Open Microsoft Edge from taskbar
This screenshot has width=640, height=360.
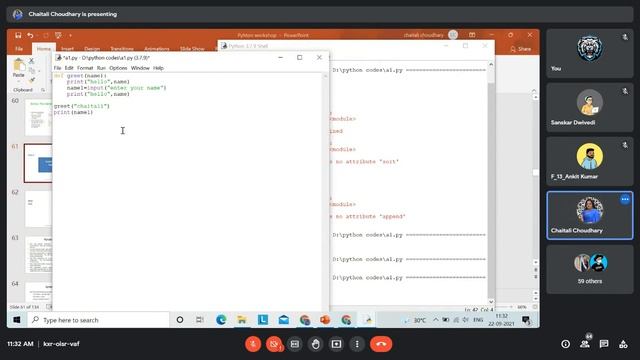[221, 320]
